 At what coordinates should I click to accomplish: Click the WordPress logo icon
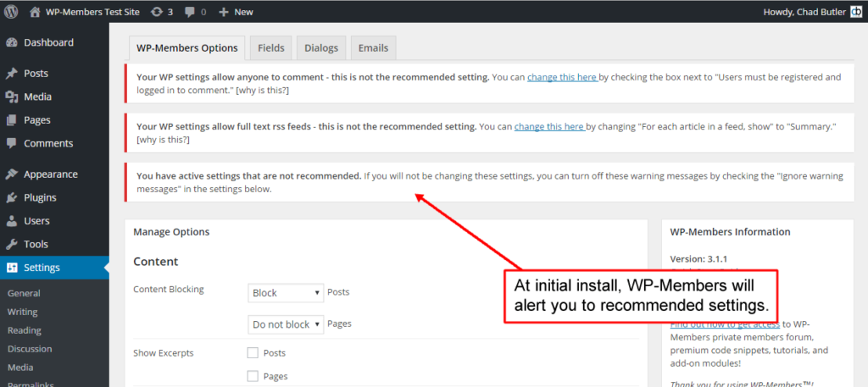point(11,12)
